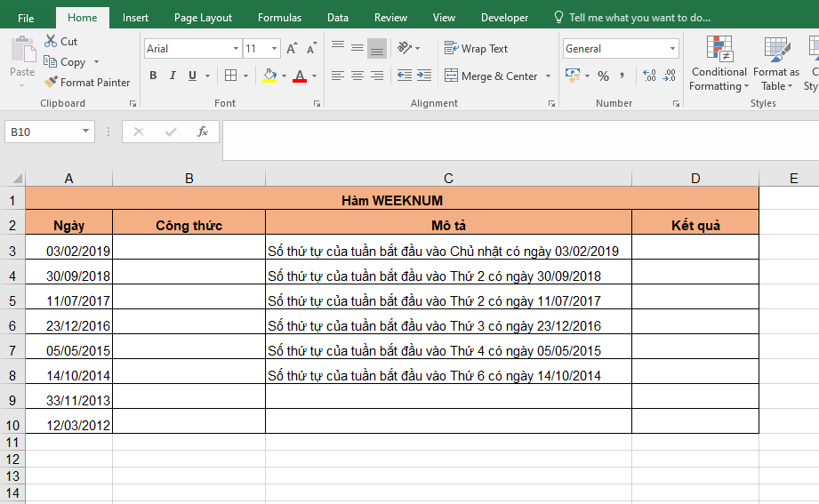This screenshot has height=504, width=819.
Task: Click the Increase Font Size icon
Action: tap(292, 49)
